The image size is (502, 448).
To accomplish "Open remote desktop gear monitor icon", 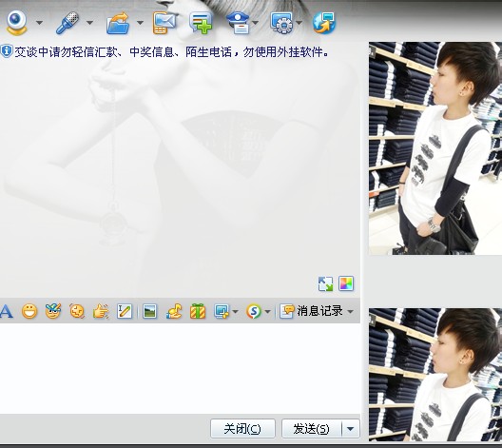I will point(281,23).
